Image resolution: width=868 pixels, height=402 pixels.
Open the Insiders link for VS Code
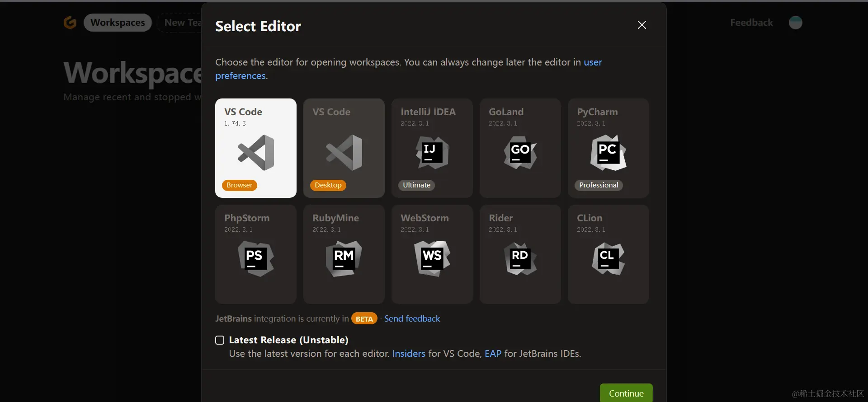tap(409, 354)
